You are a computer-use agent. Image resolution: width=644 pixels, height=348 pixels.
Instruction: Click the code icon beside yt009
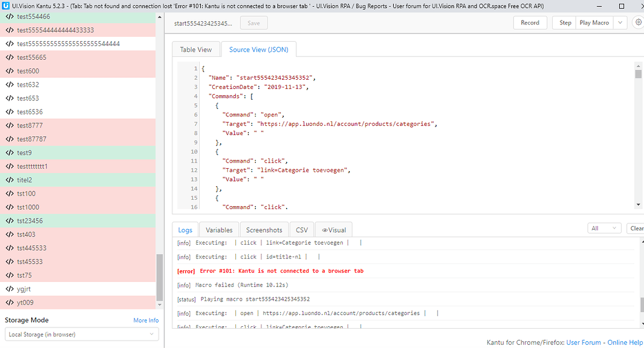click(x=9, y=303)
